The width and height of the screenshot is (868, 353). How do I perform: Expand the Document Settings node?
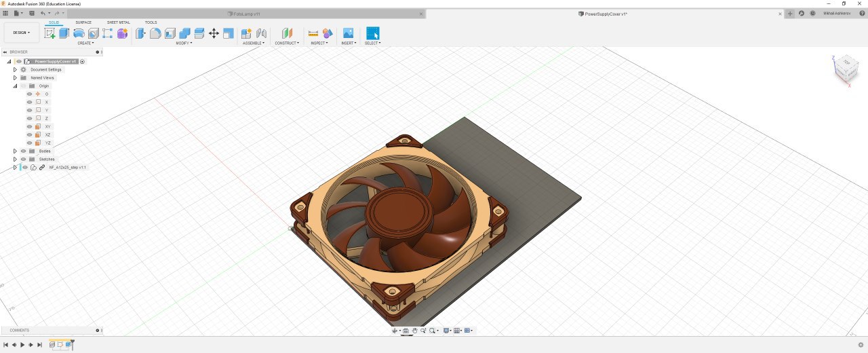(15, 69)
